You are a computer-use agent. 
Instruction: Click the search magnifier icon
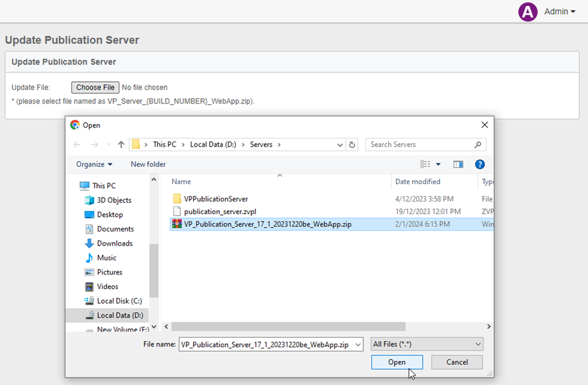(x=478, y=145)
